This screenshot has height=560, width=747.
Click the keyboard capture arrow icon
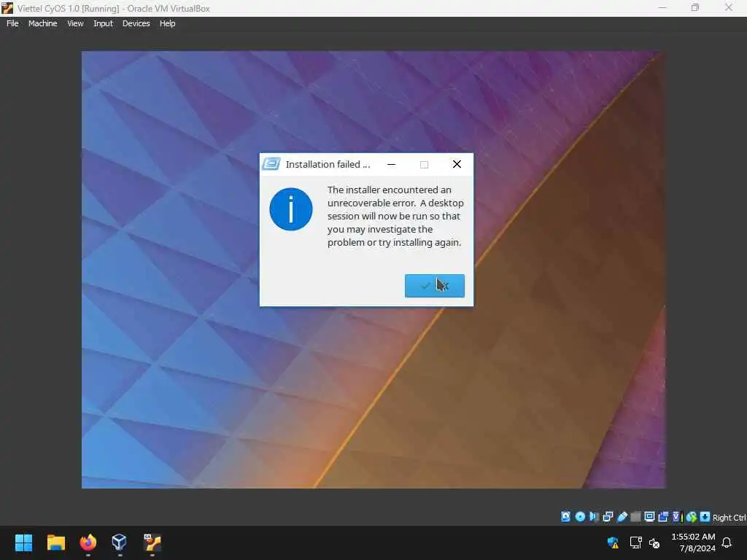pos(705,517)
